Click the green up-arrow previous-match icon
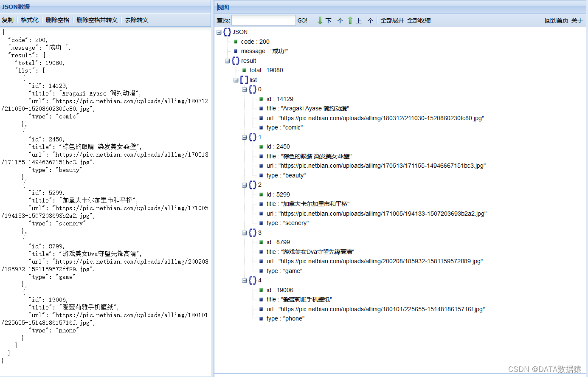The image size is (588, 377). 350,20
